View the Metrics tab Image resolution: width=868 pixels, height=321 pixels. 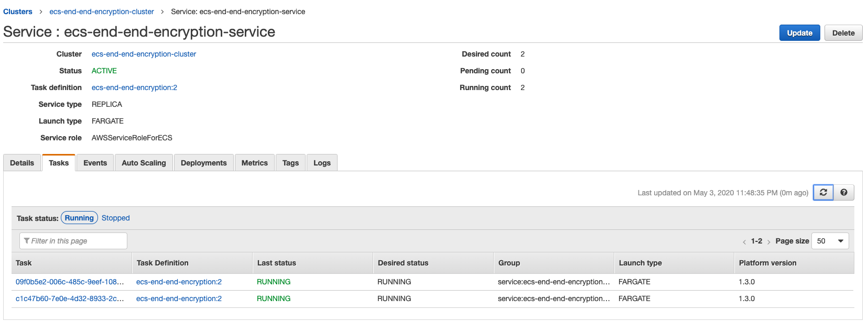click(x=255, y=163)
